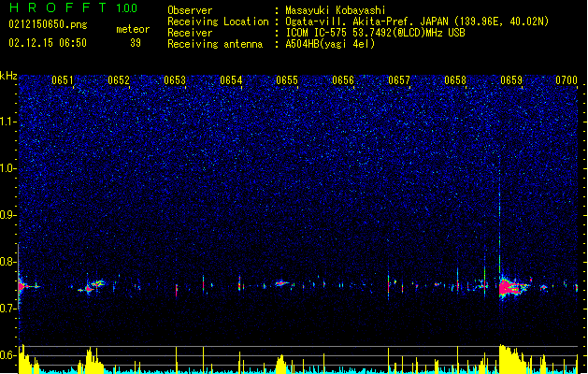This screenshot has height=374, width=588.
Task: Click the 0651 time marker
Action: click(x=63, y=80)
